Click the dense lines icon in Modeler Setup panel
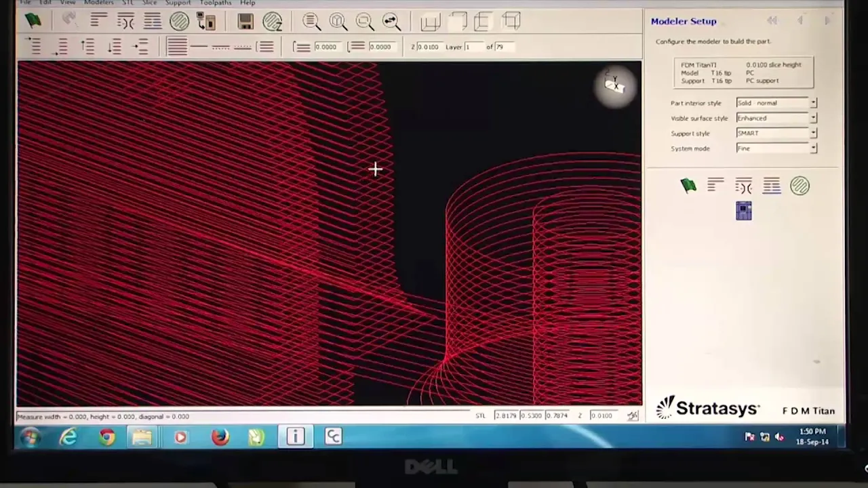The width and height of the screenshot is (868, 488). pyautogui.click(x=772, y=186)
